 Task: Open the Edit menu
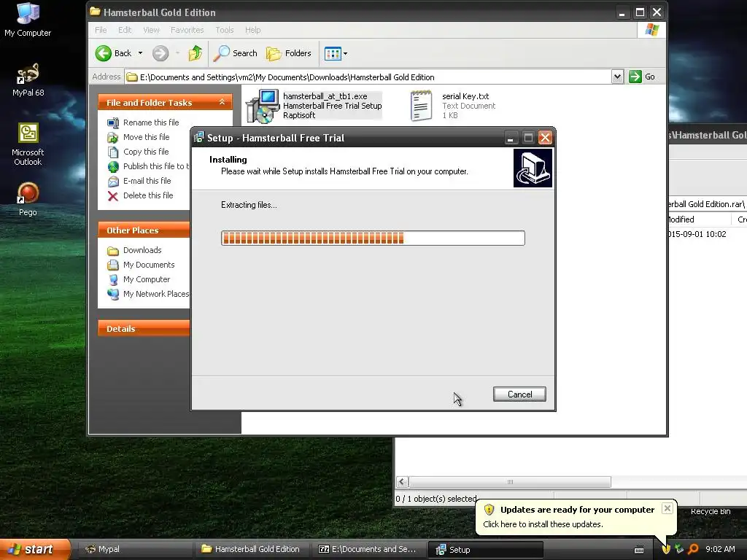coord(125,30)
